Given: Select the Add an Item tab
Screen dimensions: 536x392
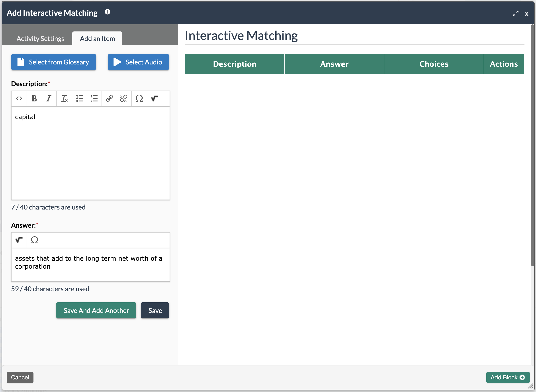Looking at the screenshot, I should coord(97,39).
